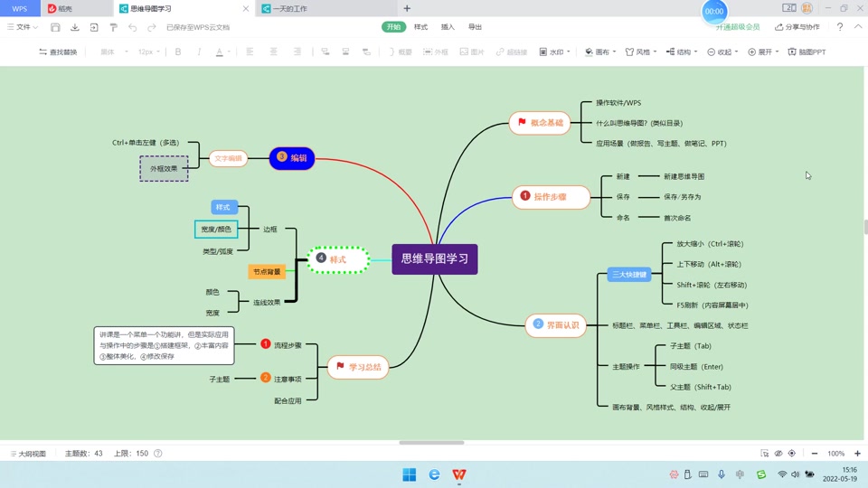The height and width of the screenshot is (488, 868).
Task: Toggle the 大纲视图 outline view
Action: (x=28, y=453)
